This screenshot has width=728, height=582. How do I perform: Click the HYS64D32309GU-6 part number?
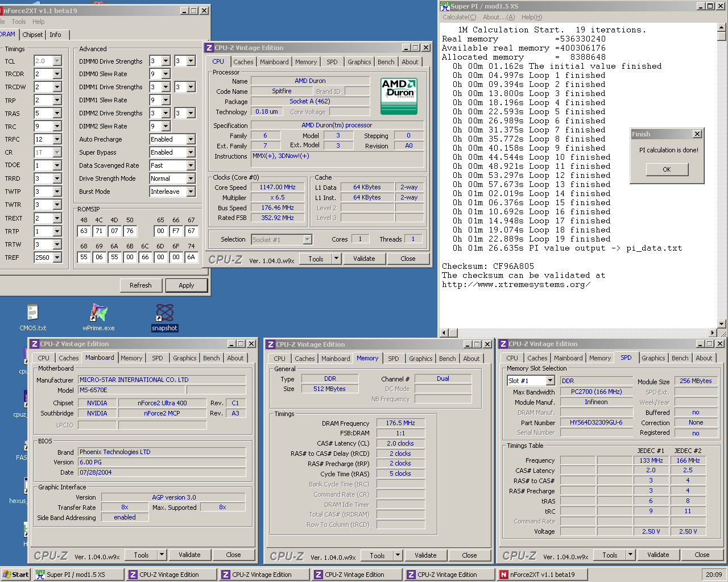[x=596, y=422]
